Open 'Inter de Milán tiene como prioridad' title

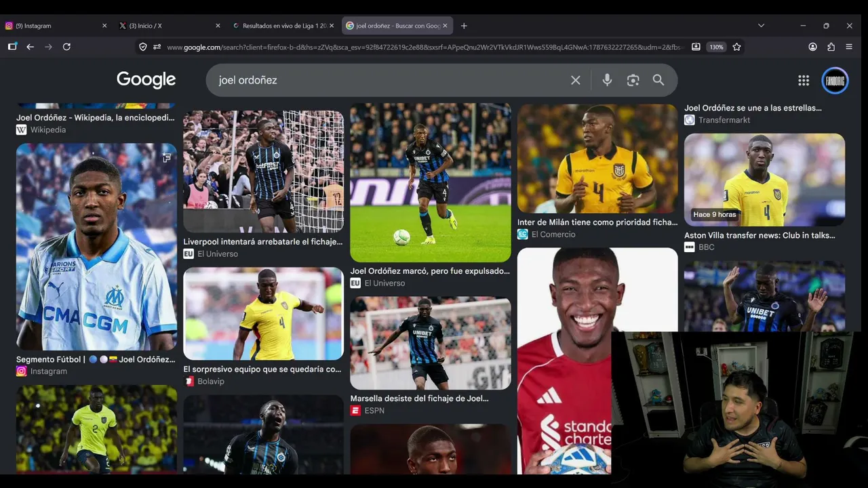pos(597,222)
